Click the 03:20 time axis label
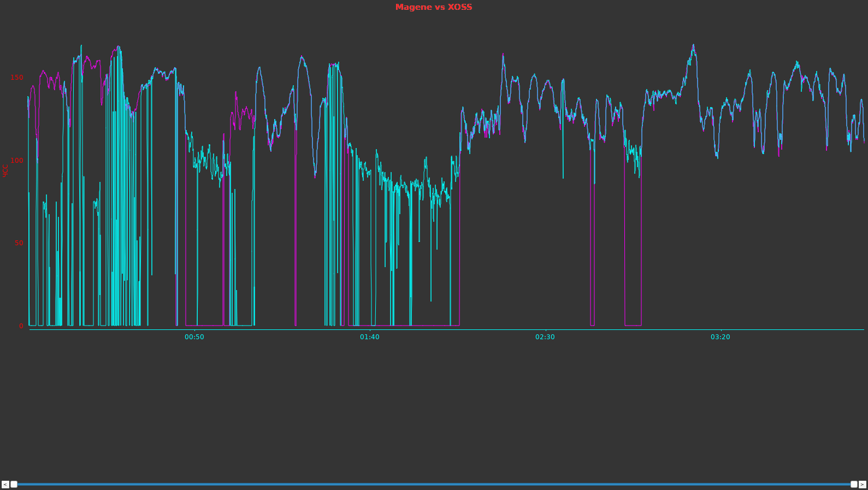 720,337
